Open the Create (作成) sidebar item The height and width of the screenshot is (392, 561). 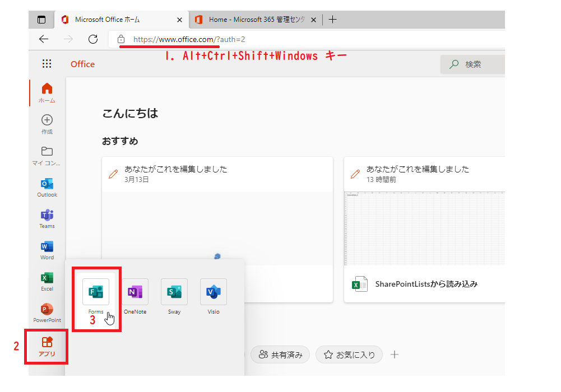[47, 124]
